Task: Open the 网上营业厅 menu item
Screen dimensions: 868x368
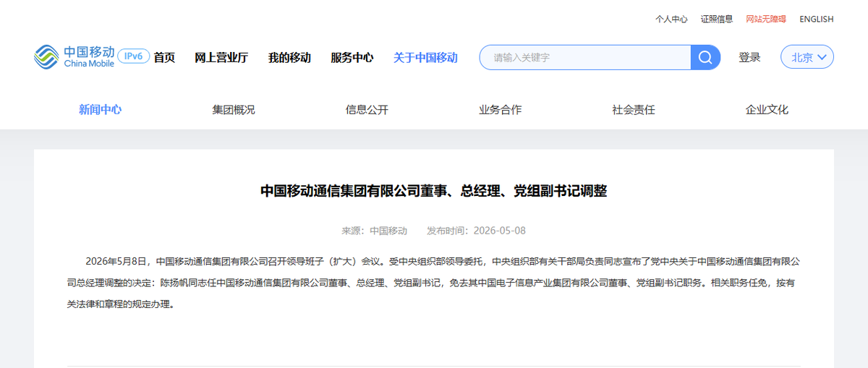Action: tap(221, 58)
